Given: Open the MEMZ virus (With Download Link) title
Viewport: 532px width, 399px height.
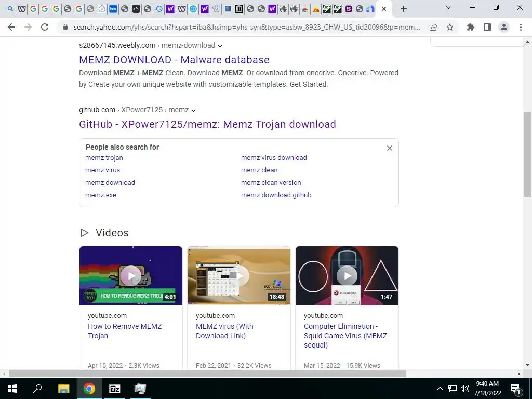Looking at the screenshot, I should pos(224,331).
